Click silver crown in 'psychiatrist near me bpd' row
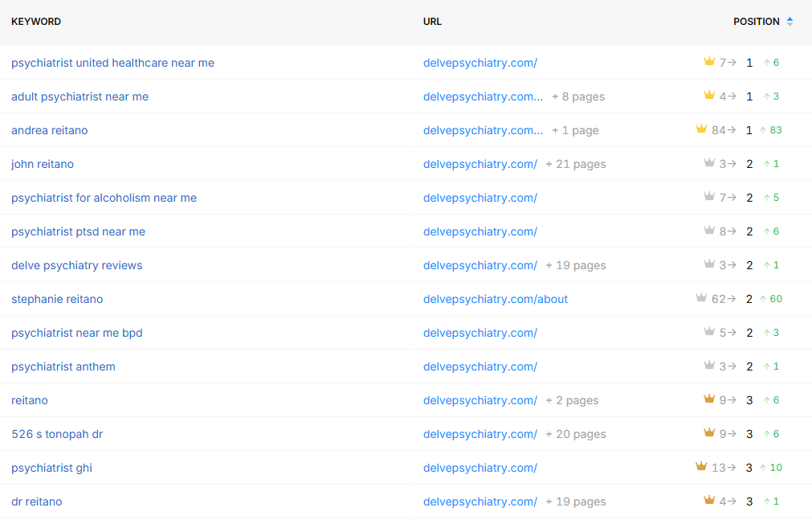 [709, 331]
